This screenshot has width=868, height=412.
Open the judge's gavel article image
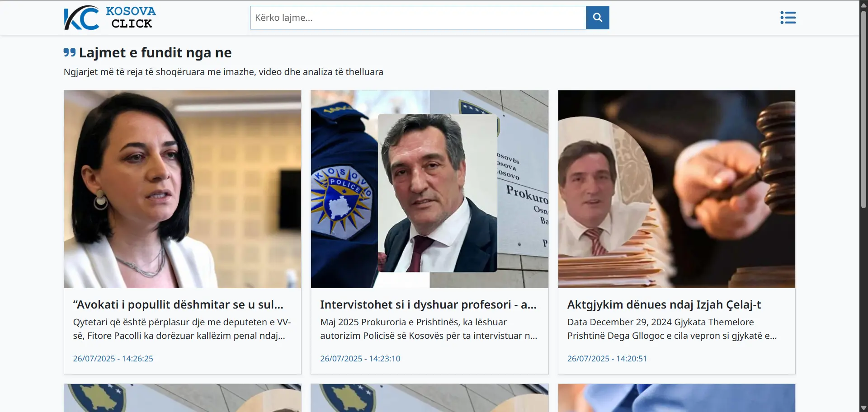[676, 189]
